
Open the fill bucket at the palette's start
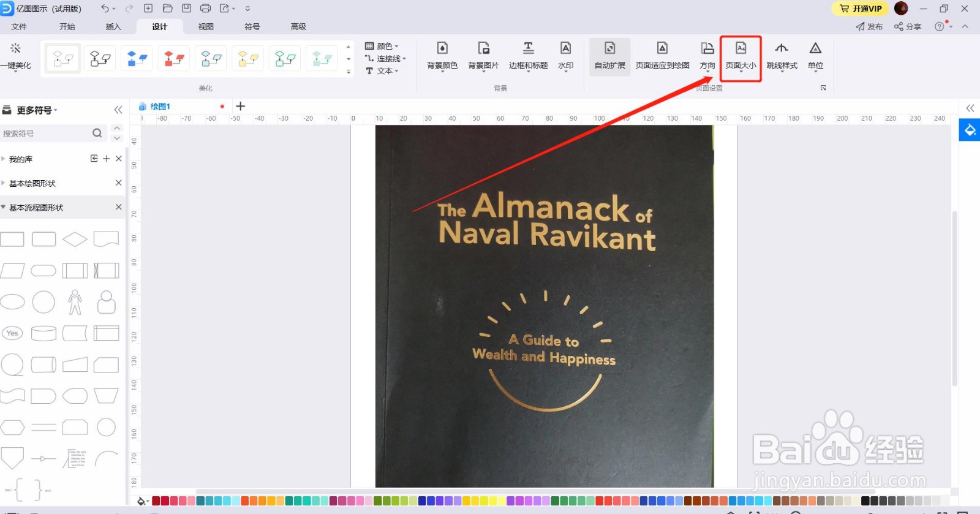point(142,501)
